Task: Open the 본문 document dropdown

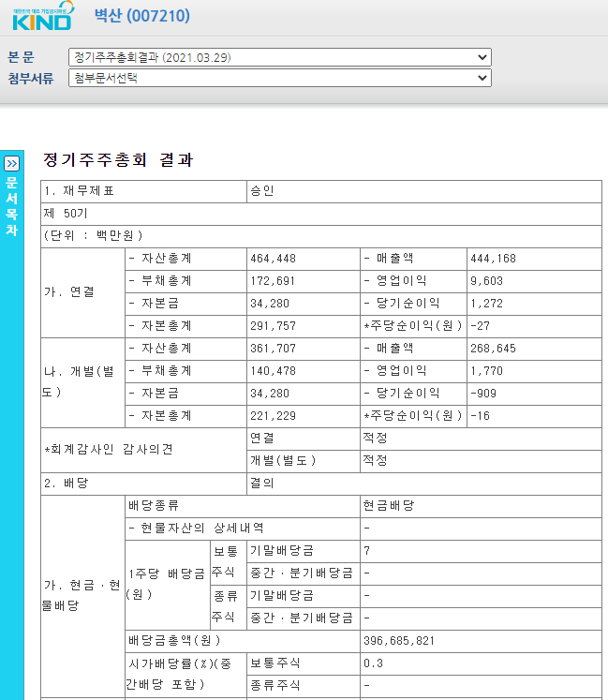Action: pyautogui.click(x=280, y=57)
